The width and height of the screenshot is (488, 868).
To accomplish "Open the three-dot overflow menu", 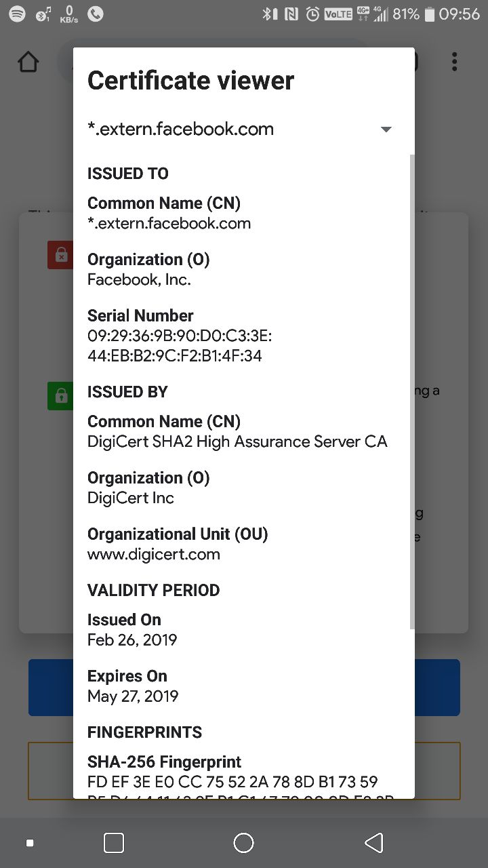I will (x=454, y=62).
